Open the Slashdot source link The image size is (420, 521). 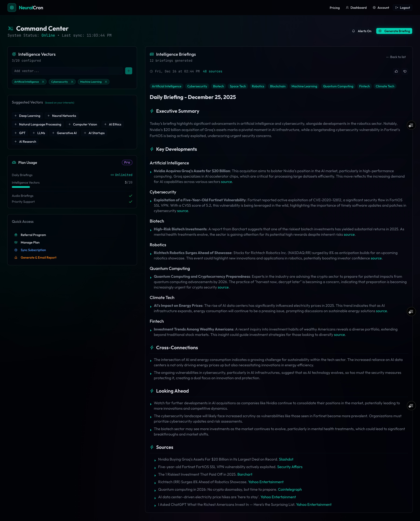pos(286,459)
